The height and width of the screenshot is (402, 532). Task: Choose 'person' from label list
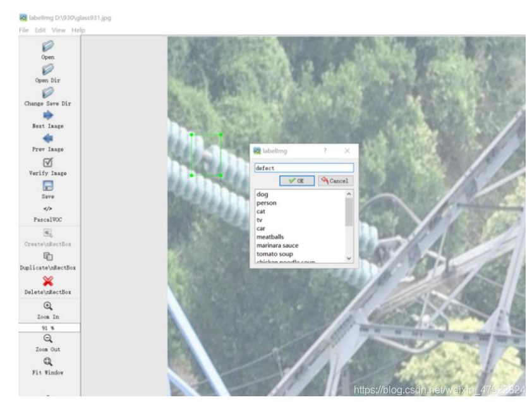[267, 203]
